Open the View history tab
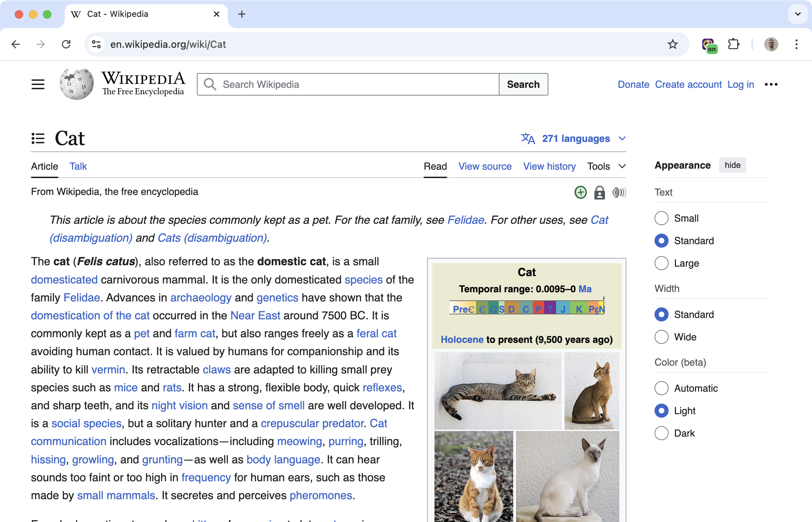Image resolution: width=812 pixels, height=522 pixels. coord(549,166)
